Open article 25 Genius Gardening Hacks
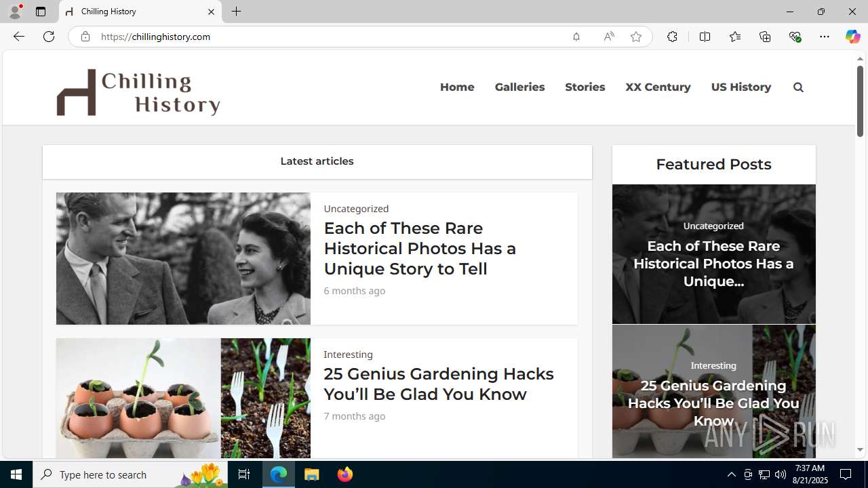Viewport: 868px width, 488px height. coord(438,384)
